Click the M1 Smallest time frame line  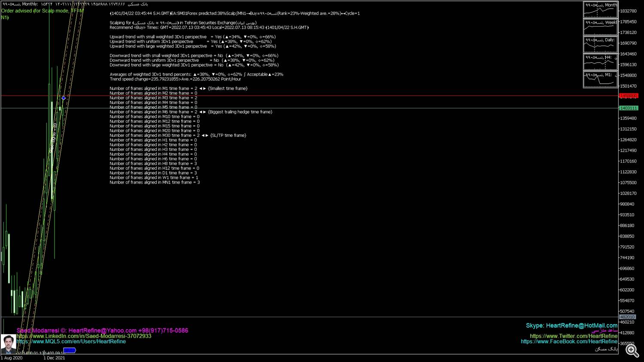178,88
